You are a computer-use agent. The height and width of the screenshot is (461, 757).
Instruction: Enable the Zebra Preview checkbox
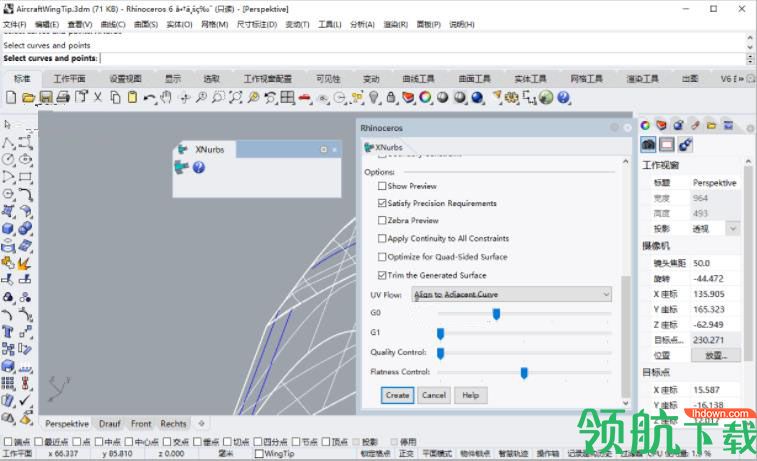382,220
